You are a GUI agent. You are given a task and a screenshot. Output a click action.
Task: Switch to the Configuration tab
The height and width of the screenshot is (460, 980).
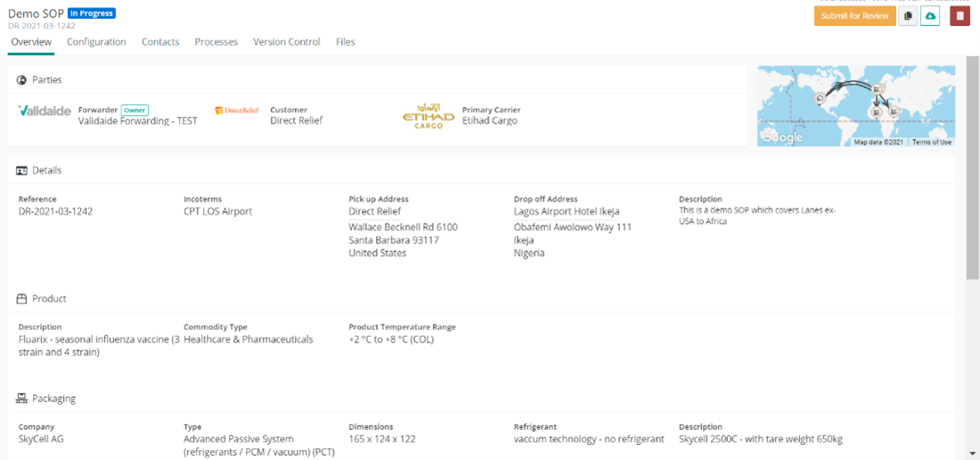[x=96, y=42]
